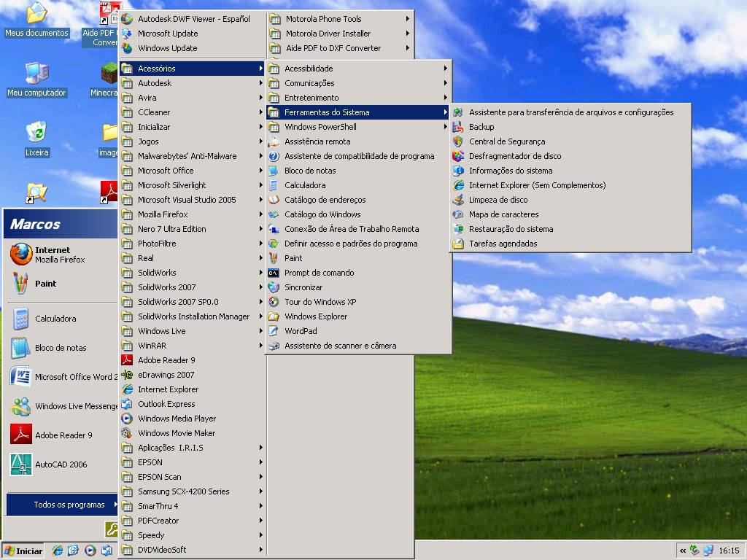The image size is (747, 560).
Task: Start Limpeza de disco
Action: click(570, 200)
